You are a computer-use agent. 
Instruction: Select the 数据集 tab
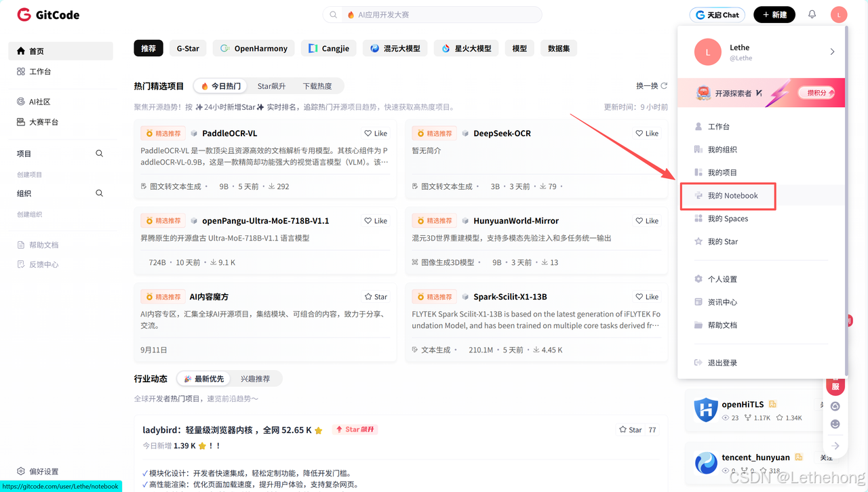point(559,49)
